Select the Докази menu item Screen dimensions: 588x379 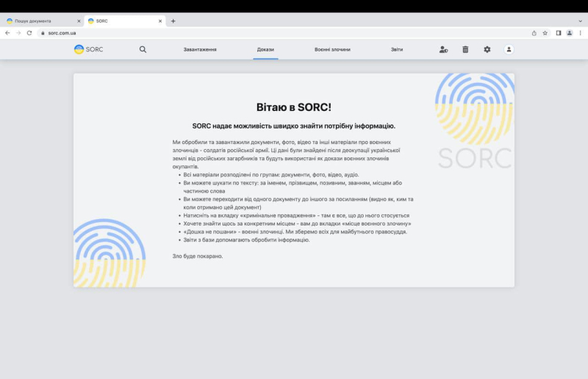[x=265, y=49]
